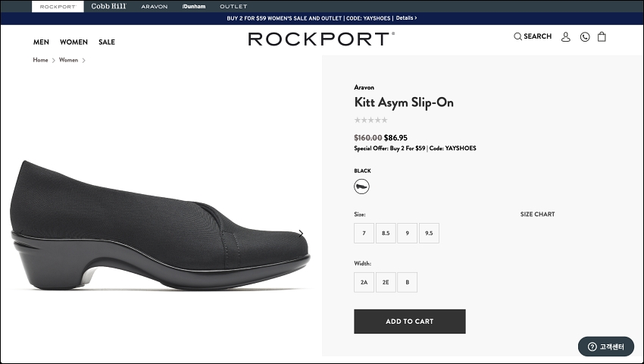Choose width B

pyautogui.click(x=408, y=282)
